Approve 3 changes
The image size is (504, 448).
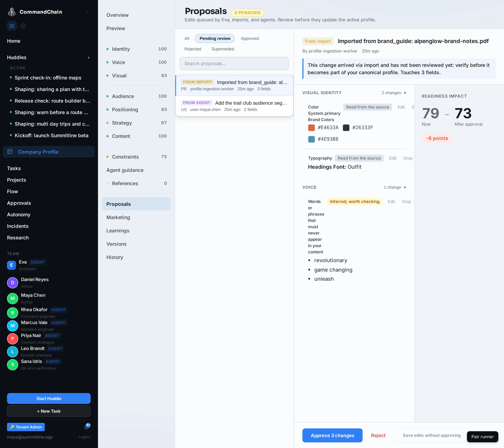332,435
